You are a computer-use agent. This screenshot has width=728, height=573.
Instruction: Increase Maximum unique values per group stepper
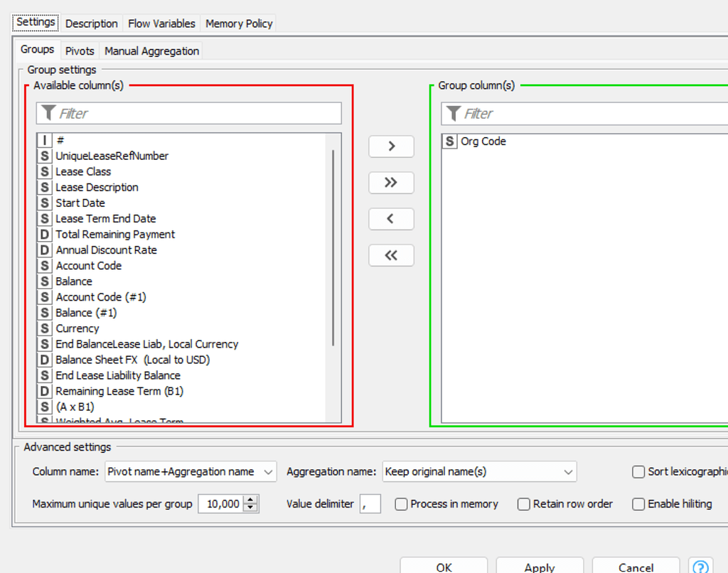(x=250, y=500)
